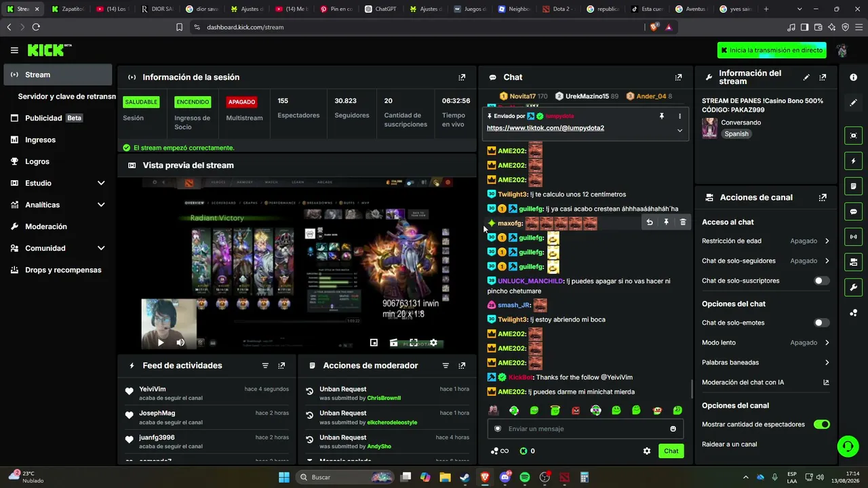Screen dimensions: 868x488
Task: Open Chat de solo-seguidores options
Action: pos(766,261)
